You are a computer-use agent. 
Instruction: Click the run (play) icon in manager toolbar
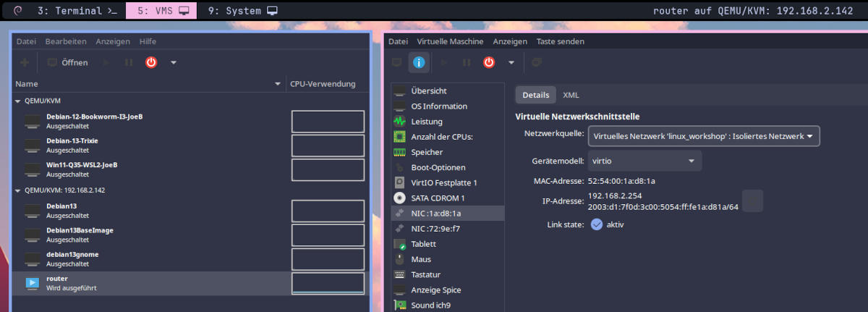(108, 62)
